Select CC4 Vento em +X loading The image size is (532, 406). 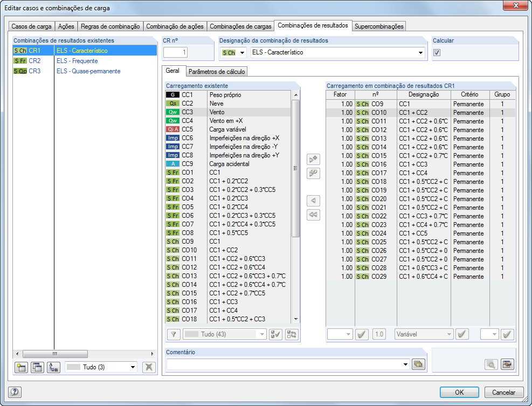click(x=228, y=121)
